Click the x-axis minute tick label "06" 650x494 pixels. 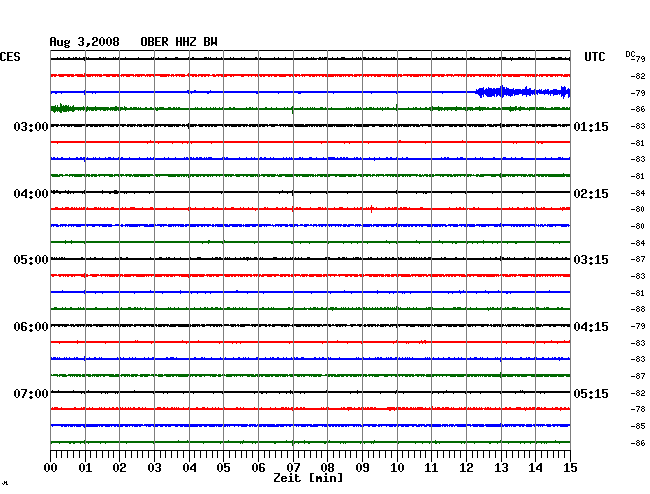tap(258, 468)
